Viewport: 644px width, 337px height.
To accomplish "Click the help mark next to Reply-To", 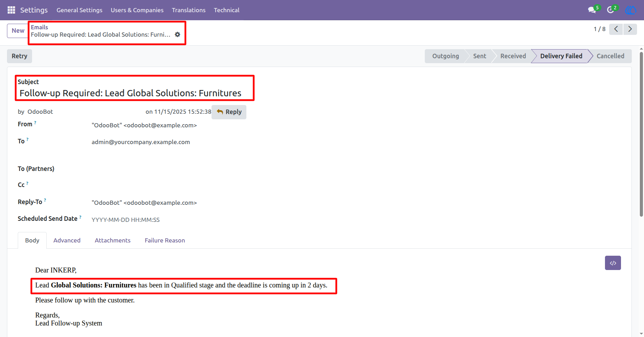I will [45, 200].
